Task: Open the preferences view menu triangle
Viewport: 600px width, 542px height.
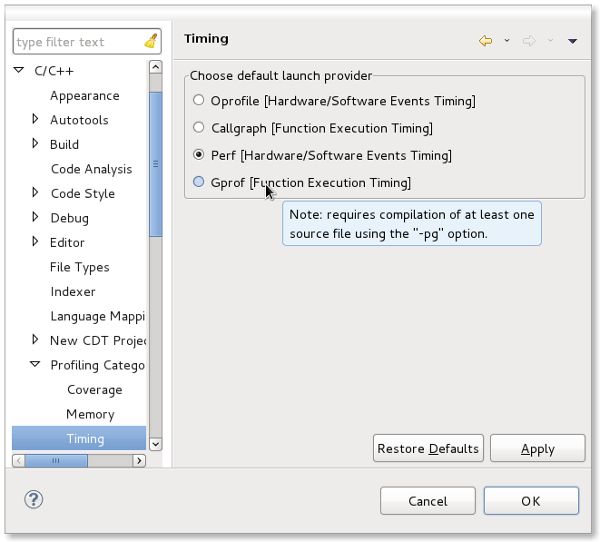Action: [x=572, y=41]
